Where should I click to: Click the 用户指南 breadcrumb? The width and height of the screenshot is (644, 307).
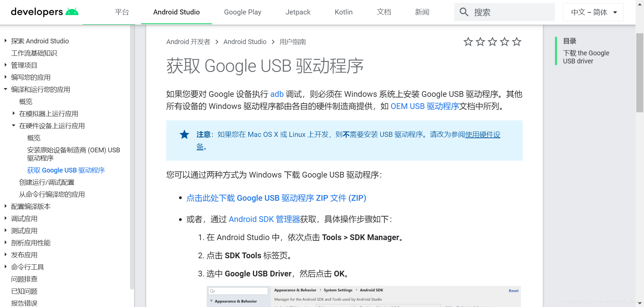pos(293,42)
